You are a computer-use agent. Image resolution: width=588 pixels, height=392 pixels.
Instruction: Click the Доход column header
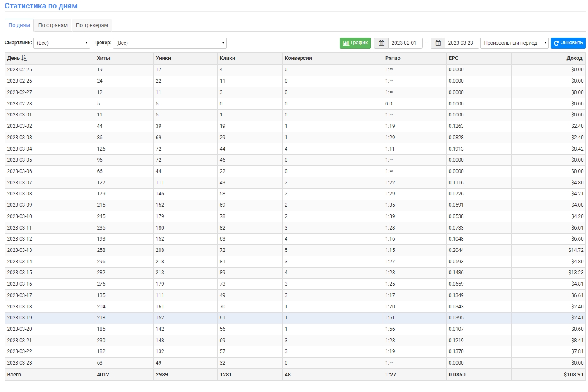[574, 58]
